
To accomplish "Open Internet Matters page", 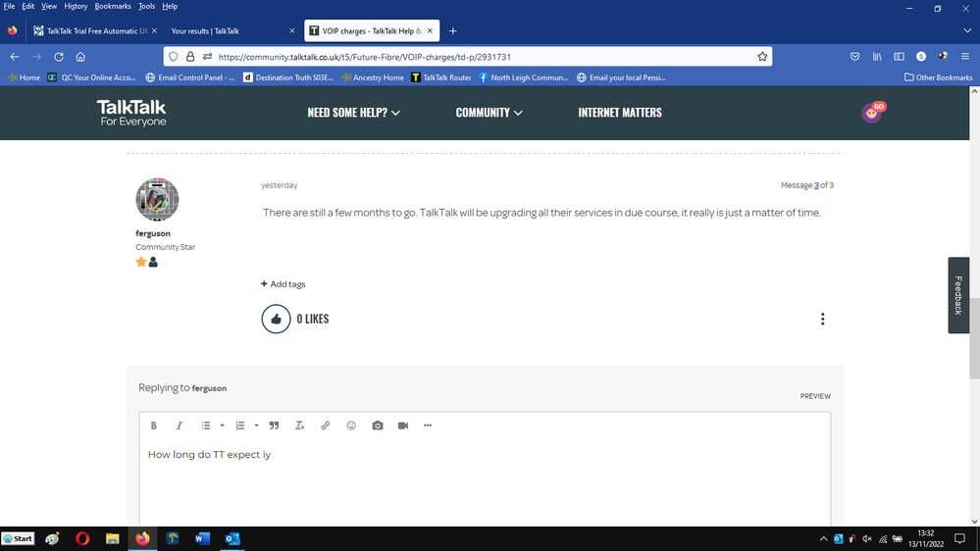I will (619, 113).
